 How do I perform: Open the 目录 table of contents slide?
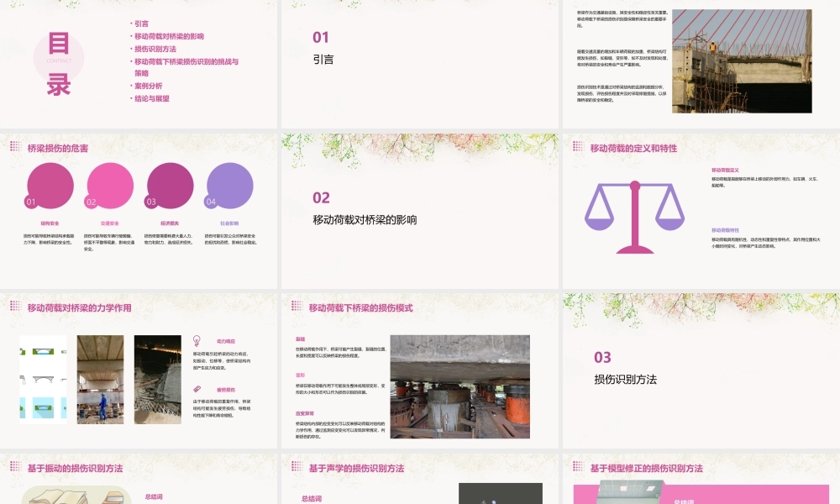tap(139, 64)
